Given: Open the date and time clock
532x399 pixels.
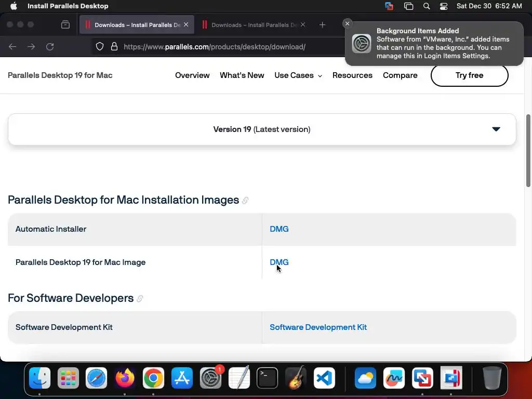Looking at the screenshot, I should pos(489,6).
